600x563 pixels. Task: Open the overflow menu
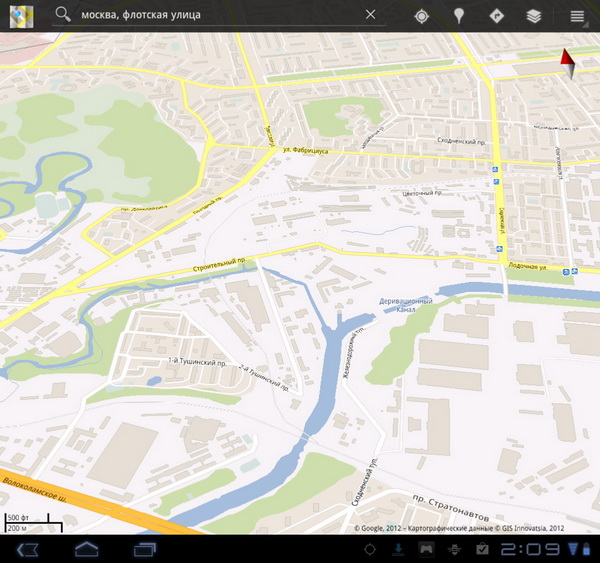pyautogui.click(x=577, y=16)
